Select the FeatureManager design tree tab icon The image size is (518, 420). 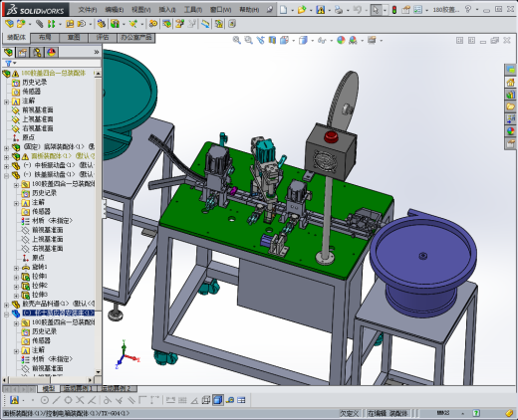click(9, 52)
